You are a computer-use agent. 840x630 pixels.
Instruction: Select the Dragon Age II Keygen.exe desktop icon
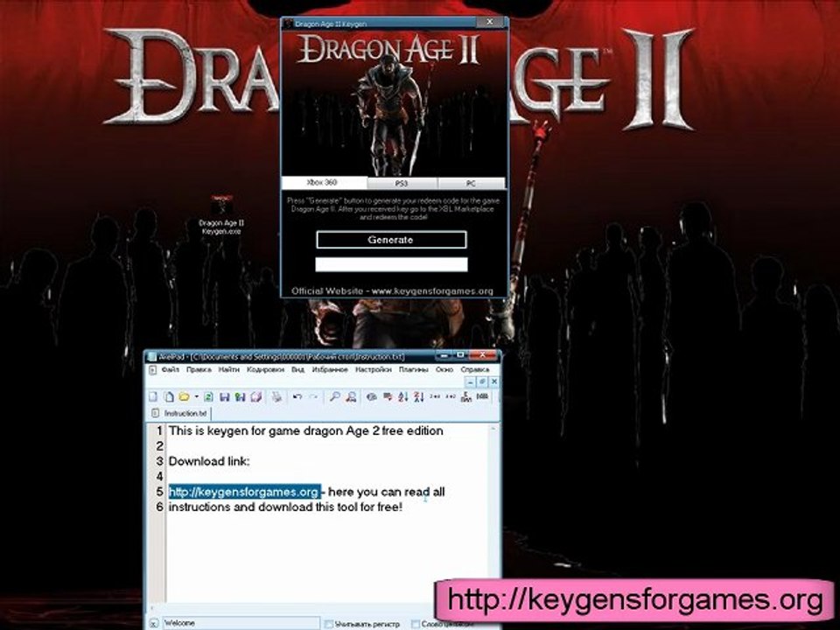[x=221, y=216]
